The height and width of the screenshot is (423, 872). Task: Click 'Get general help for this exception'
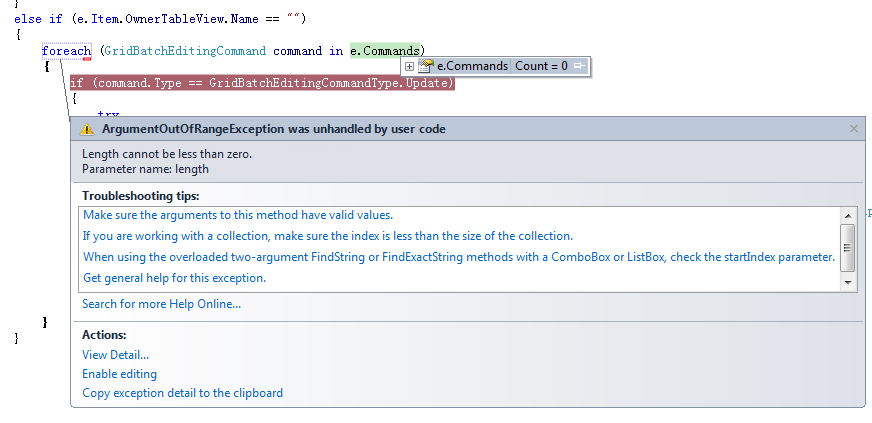174,278
